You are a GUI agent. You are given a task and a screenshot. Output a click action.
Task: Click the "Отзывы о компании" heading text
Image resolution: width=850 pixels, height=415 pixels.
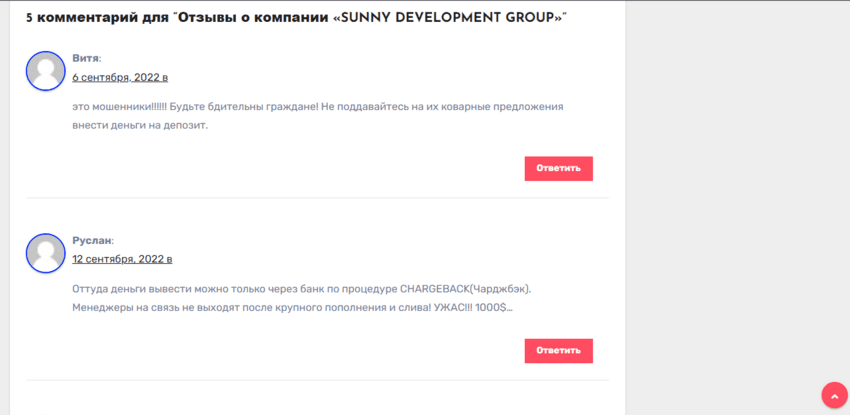click(250, 18)
